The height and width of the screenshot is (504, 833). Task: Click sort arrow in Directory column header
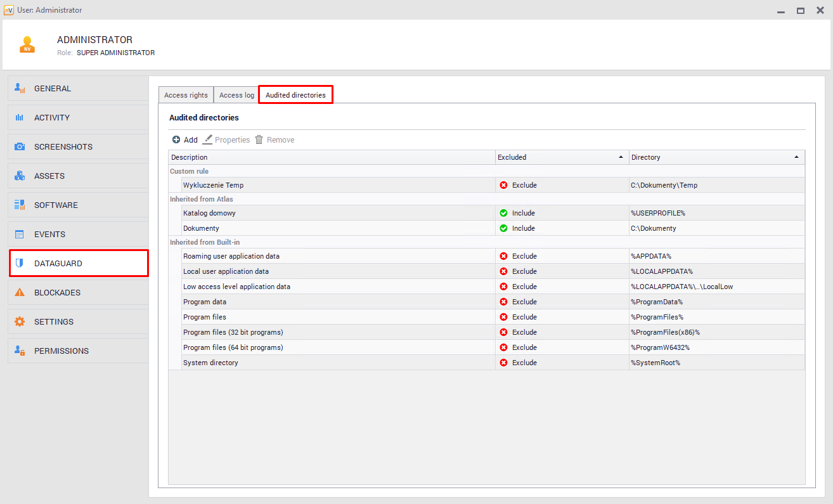pos(796,157)
